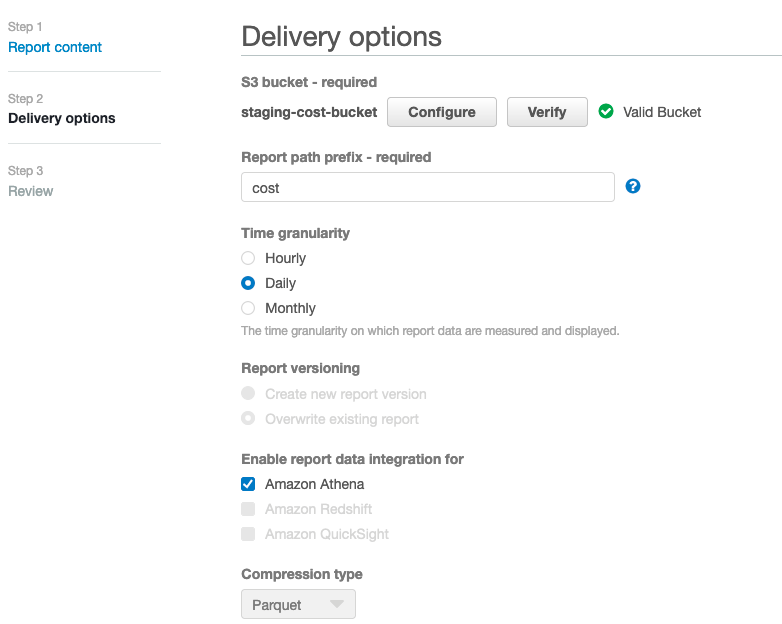This screenshot has width=782, height=624.
Task: Enable the Amazon Redshift integration checkbox
Action: click(x=248, y=509)
